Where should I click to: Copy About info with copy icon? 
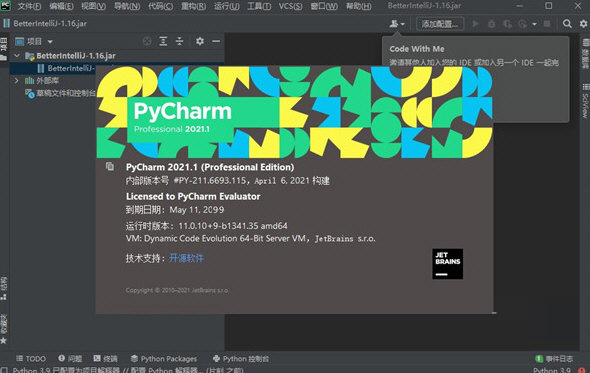(109, 166)
